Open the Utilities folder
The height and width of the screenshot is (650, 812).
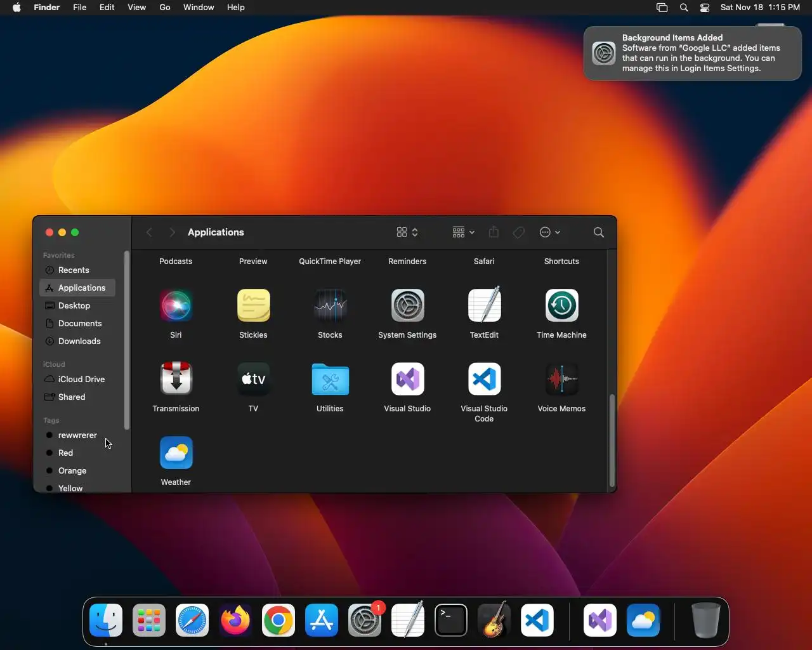(330, 380)
